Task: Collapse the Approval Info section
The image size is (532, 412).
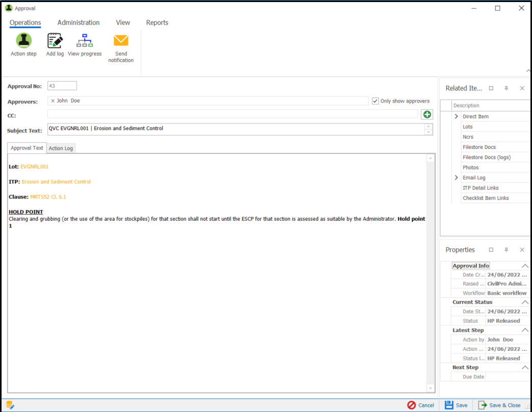Action: [525, 266]
